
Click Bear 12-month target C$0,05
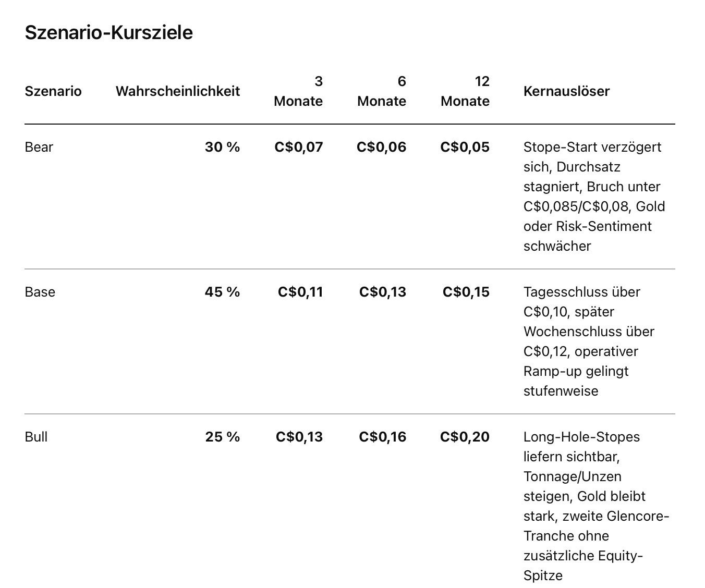(x=465, y=147)
